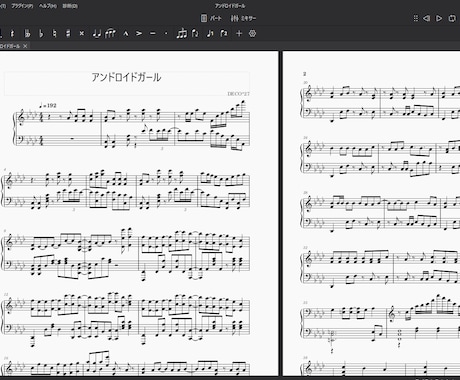Open the toolbar customization gear

(253, 33)
